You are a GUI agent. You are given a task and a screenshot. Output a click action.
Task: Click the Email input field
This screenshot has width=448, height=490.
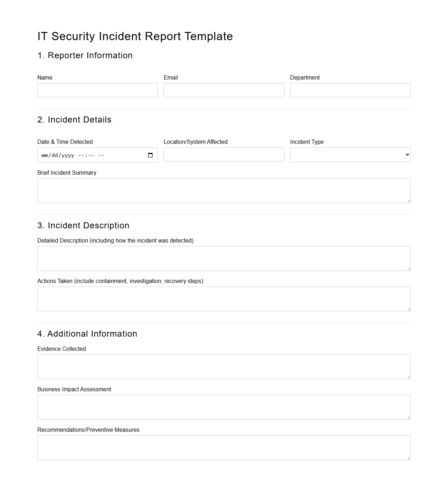click(x=223, y=90)
